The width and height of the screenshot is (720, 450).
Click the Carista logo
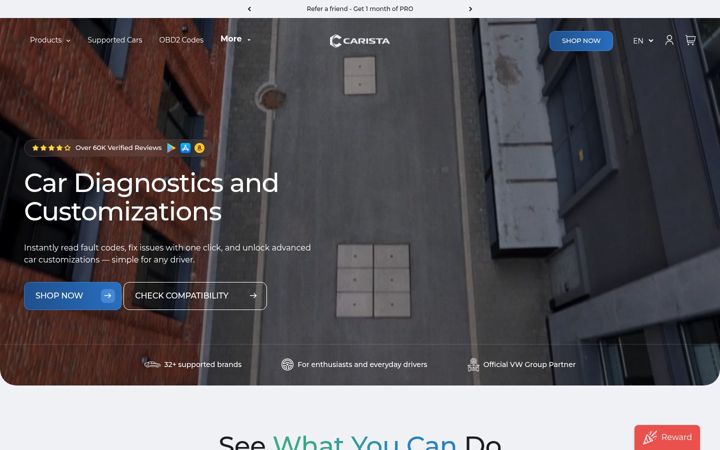(x=360, y=41)
